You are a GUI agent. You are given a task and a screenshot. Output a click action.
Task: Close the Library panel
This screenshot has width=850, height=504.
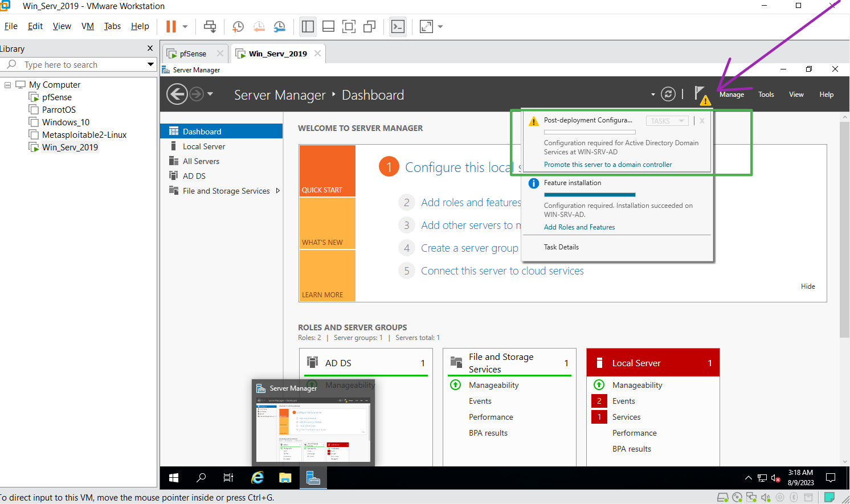point(150,48)
